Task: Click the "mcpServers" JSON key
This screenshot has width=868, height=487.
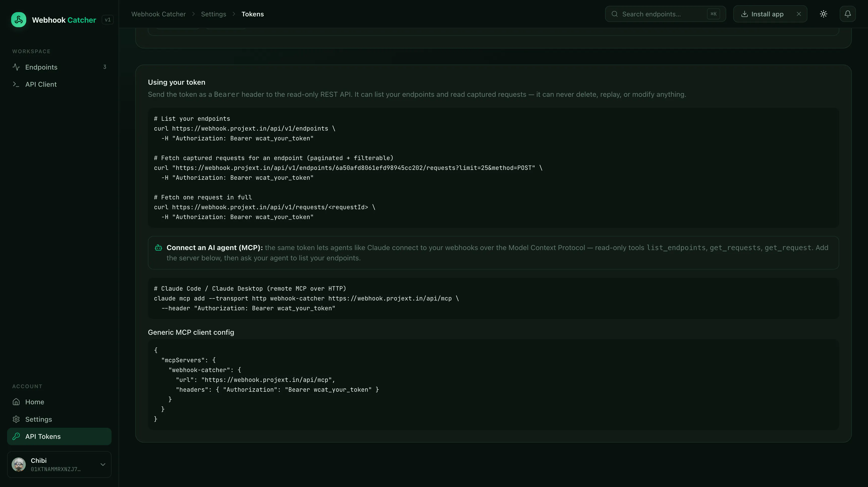Action: click(x=183, y=360)
